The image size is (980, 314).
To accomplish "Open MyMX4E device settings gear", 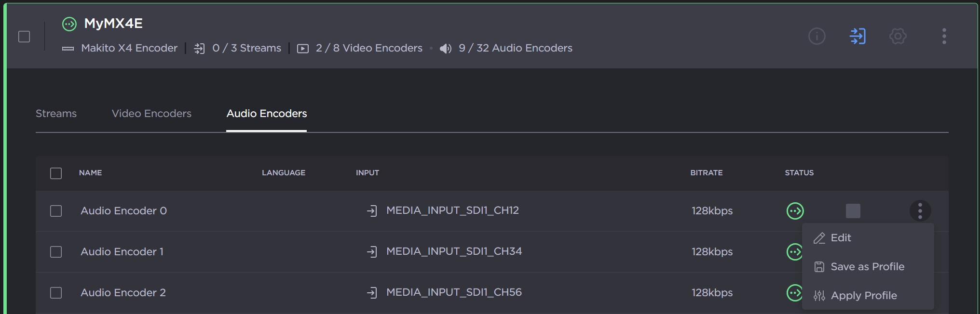I will (898, 36).
